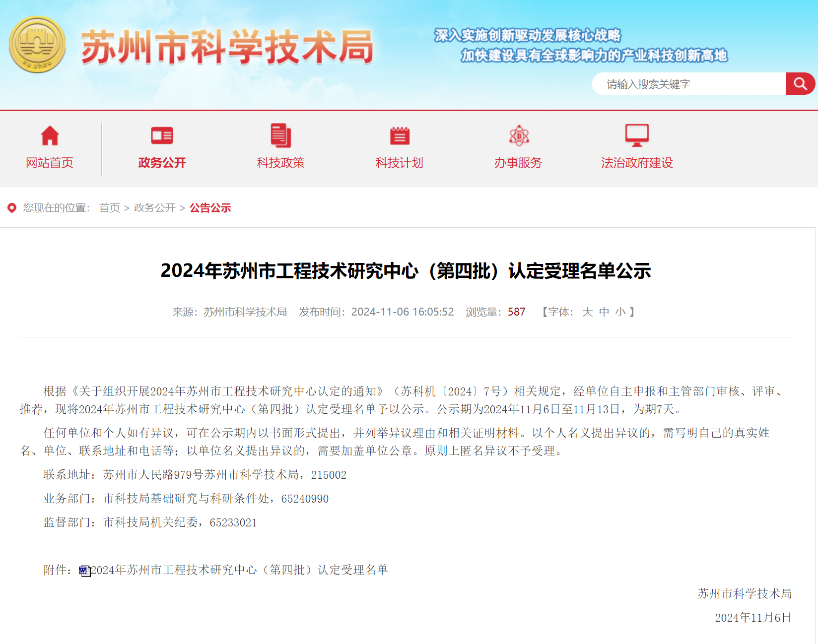Set font size to 小
818x644 pixels.
click(x=620, y=312)
